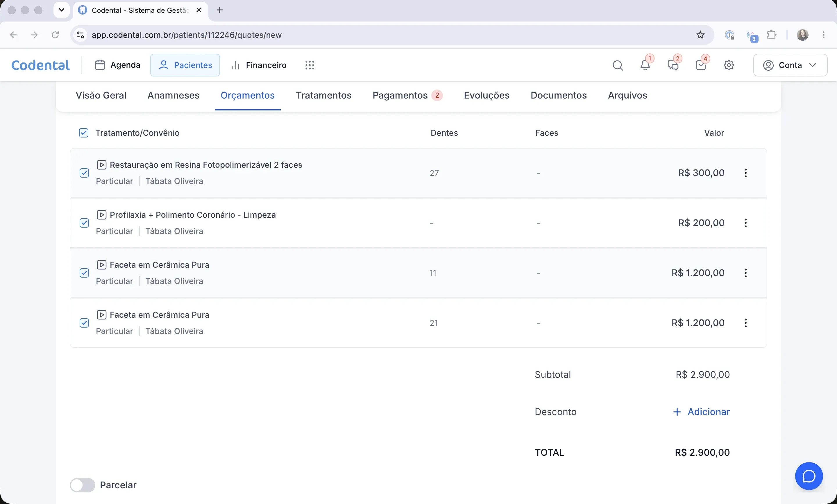Open the browser tab list chevron
This screenshot has width=837, height=504.
[61, 10]
